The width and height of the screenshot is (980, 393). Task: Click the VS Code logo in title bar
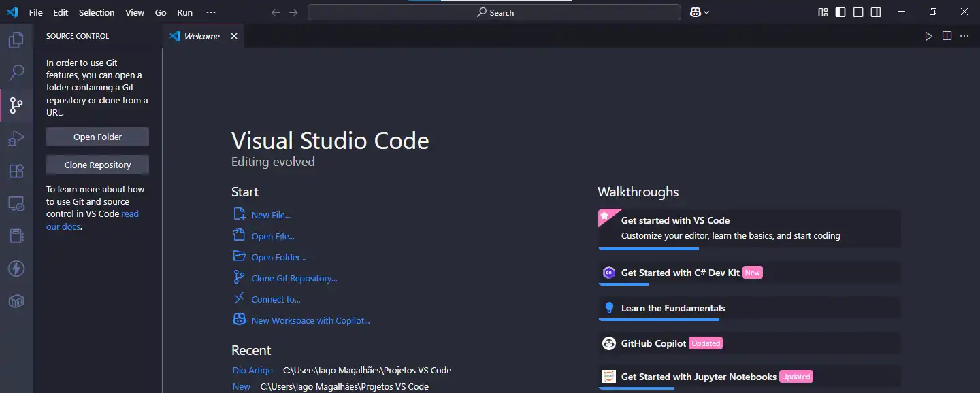[12, 12]
